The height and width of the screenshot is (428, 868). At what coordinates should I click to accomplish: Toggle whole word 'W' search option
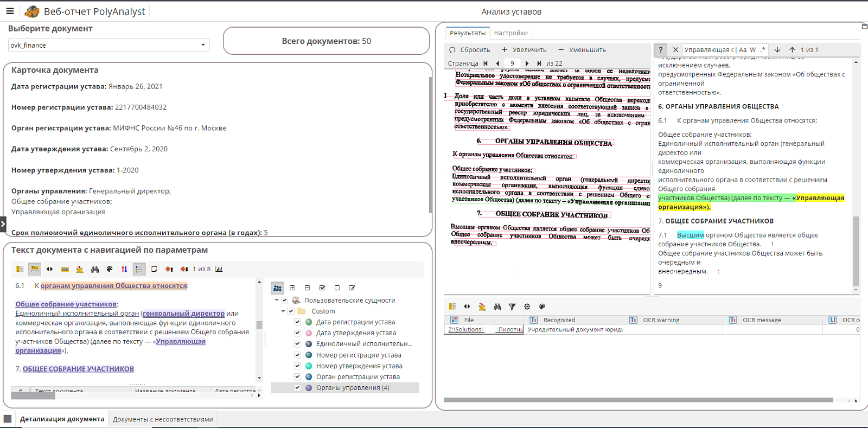coord(753,50)
